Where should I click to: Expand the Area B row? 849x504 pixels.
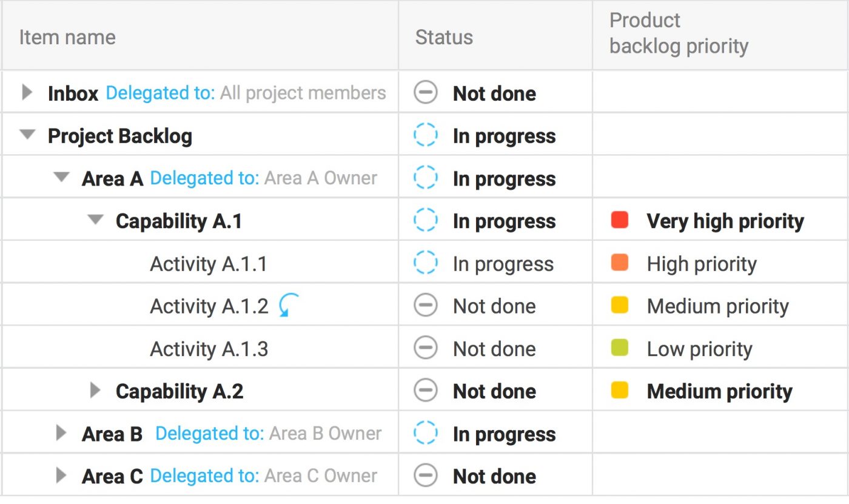61,433
